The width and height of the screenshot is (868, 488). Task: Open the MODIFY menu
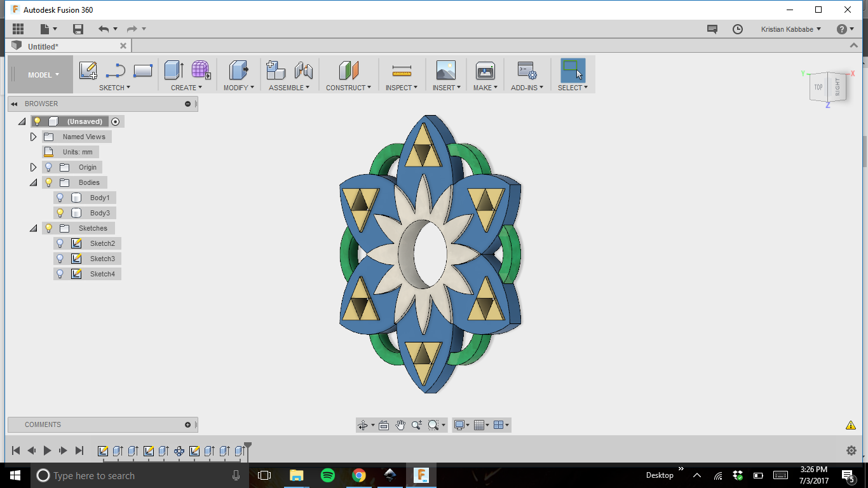pos(239,88)
